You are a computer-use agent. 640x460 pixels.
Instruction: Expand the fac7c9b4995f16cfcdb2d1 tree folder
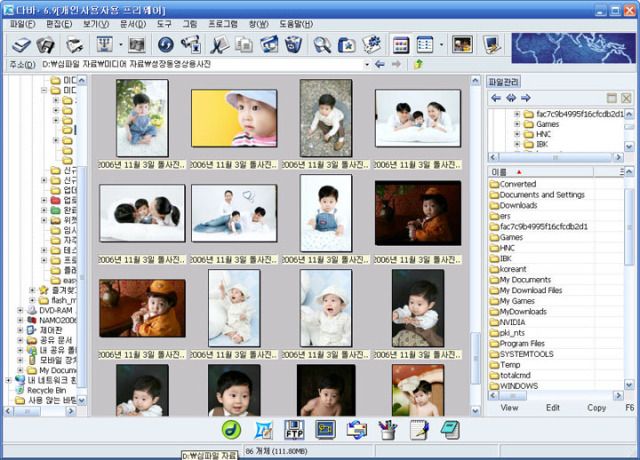tap(517, 114)
